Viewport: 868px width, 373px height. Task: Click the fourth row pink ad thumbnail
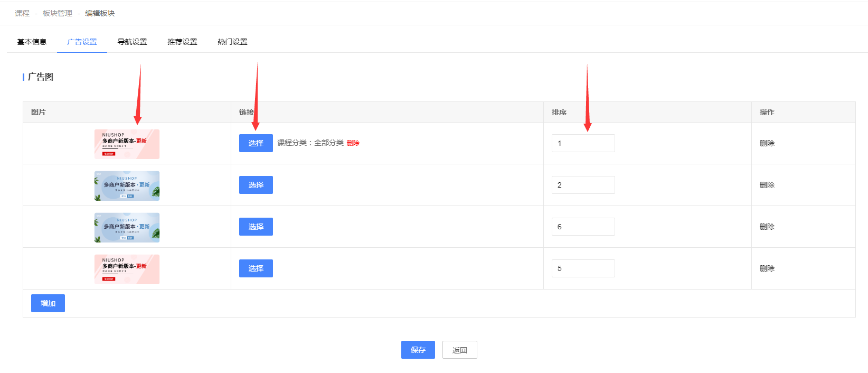pyautogui.click(x=127, y=269)
